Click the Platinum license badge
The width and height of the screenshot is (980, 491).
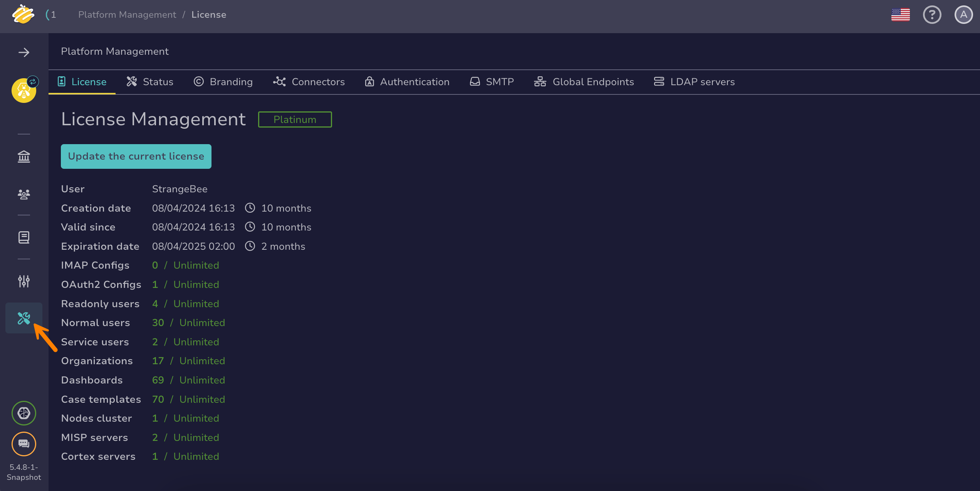pyautogui.click(x=295, y=119)
